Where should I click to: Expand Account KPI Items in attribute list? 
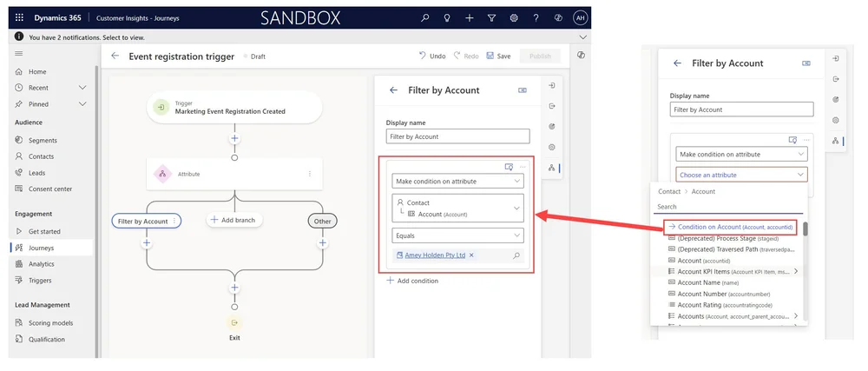(x=795, y=271)
